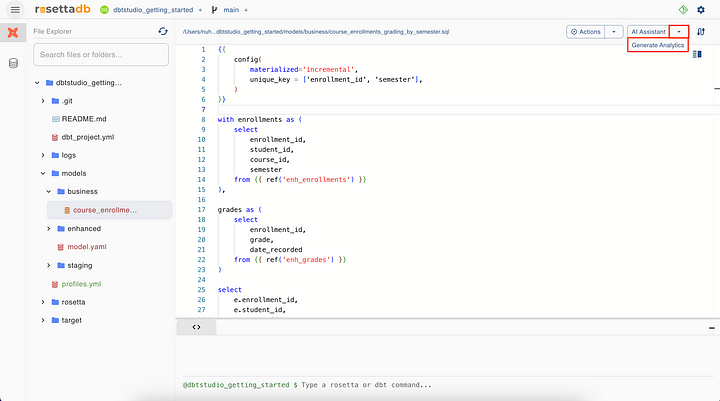The width and height of the screenshot is (720, 401).
Task: Click the model.yaml file icon
Action: (x=61, y=247)
